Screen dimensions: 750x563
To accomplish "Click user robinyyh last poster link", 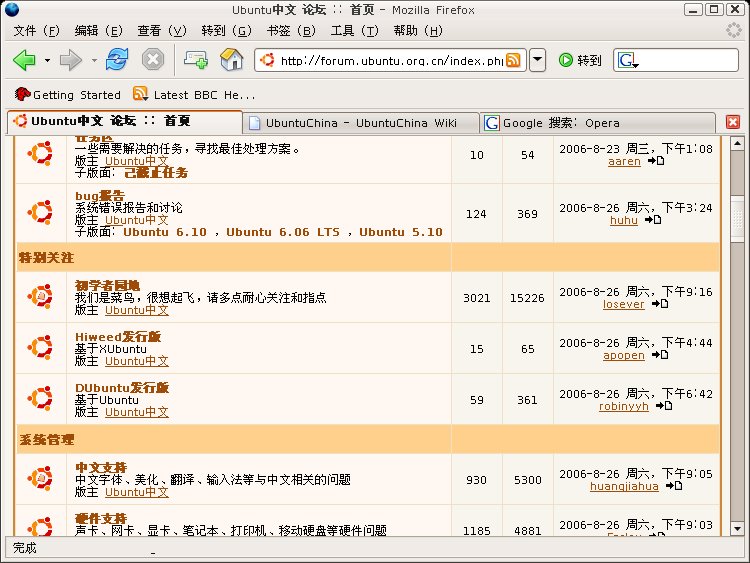I will click(624, 407).
